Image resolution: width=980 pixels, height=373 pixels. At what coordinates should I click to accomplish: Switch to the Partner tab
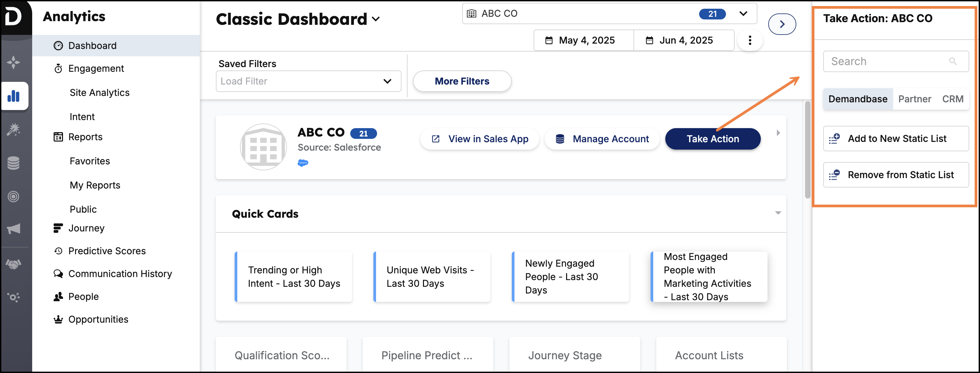point(915,99)
